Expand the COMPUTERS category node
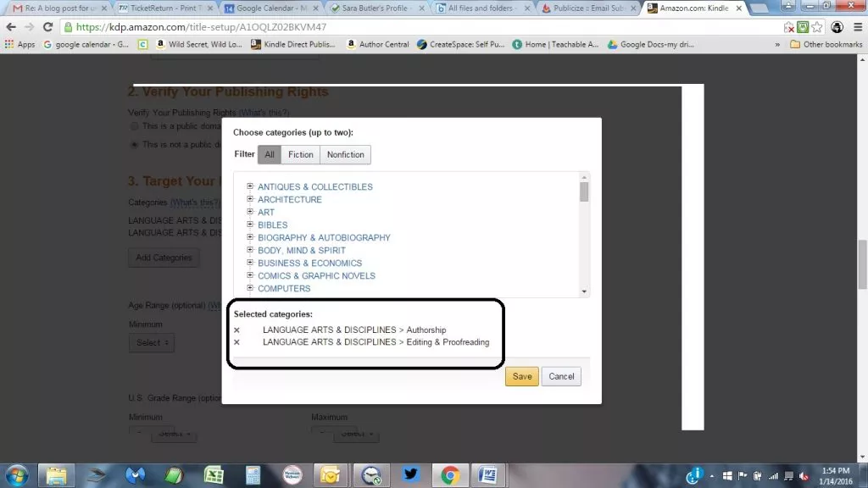868x488 pixels. [251, 288]
